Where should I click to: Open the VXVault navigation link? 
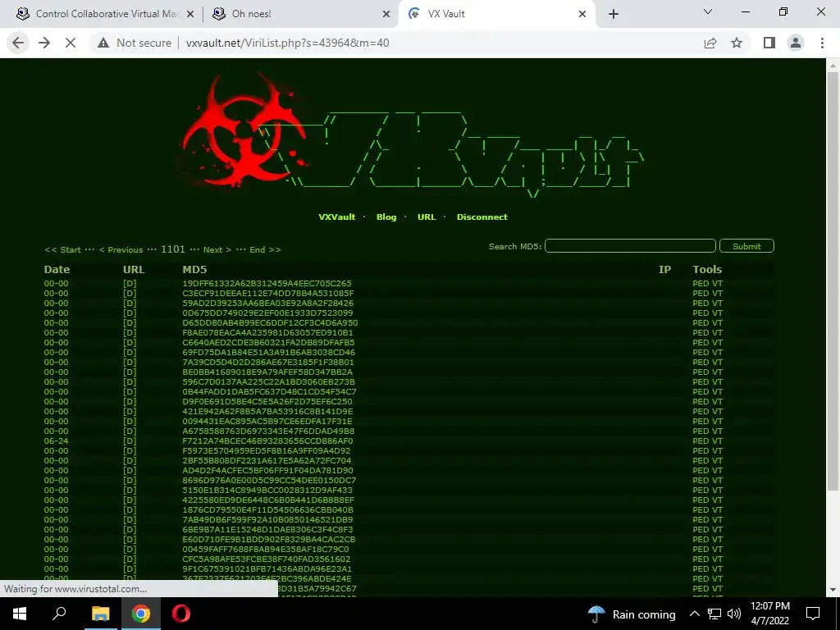pyautogui.click(x=337, y=217)
